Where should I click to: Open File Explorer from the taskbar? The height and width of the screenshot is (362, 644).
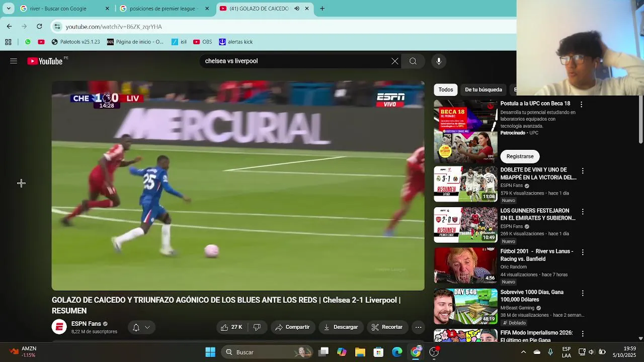pyautogui.click(x=360, y=352)
